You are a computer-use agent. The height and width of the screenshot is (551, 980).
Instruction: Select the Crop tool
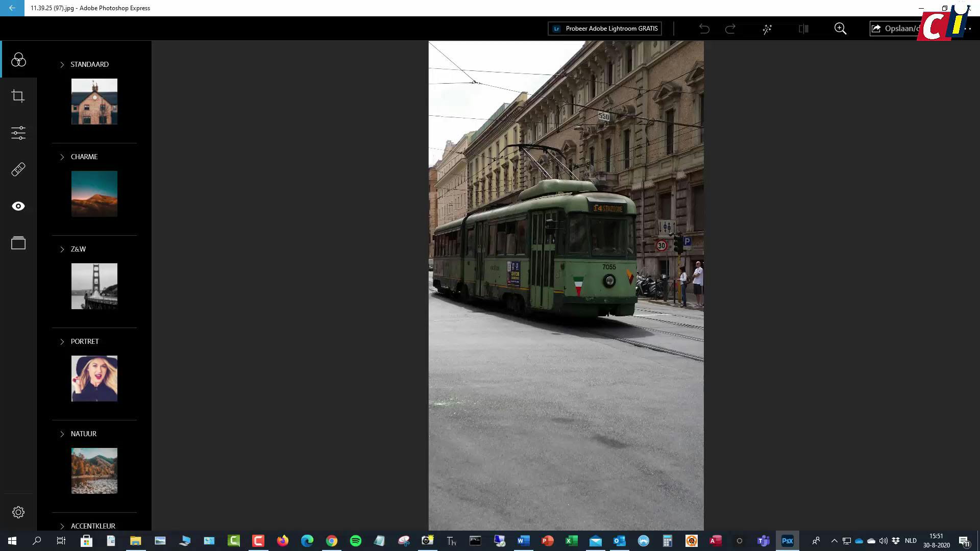click(x=18, y=96)
